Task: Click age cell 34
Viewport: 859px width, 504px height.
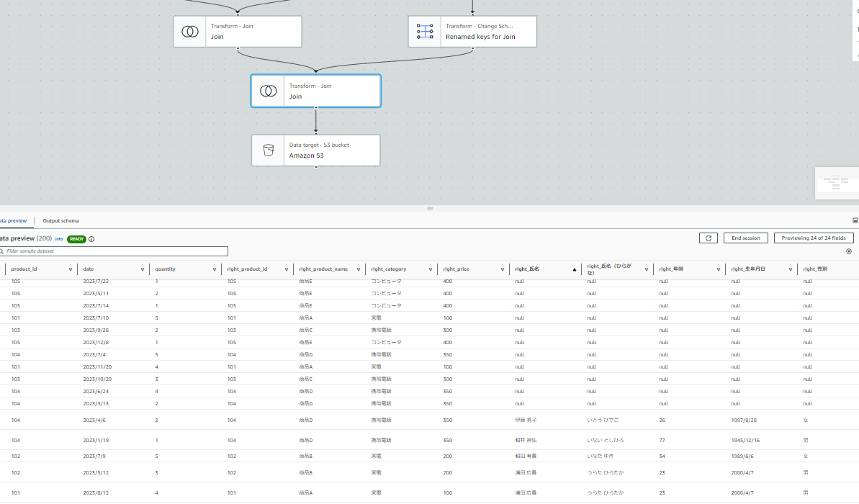Action: [x=662, y=456]
